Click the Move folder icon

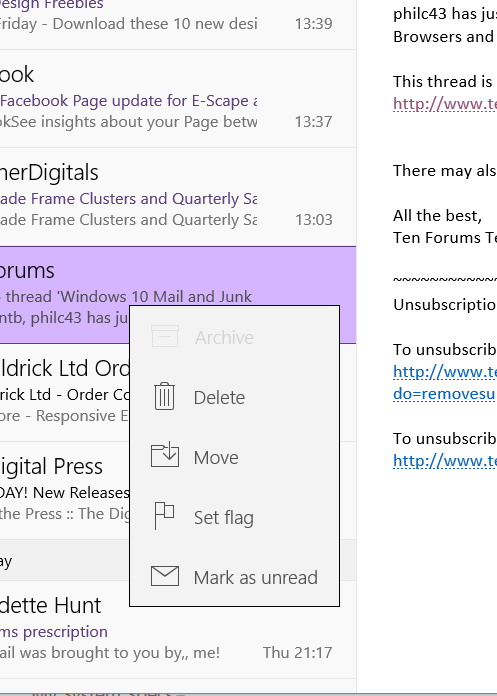point(165,455)
